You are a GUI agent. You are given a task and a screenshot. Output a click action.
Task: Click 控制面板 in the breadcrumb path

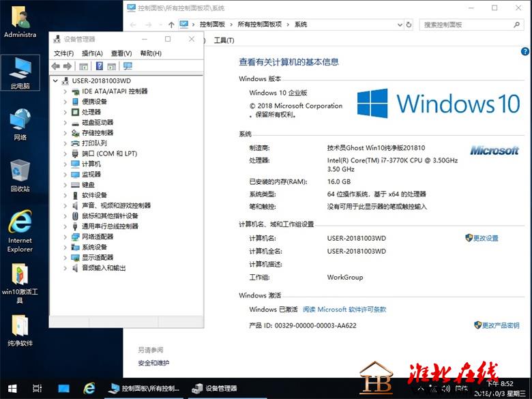[212, 25]
